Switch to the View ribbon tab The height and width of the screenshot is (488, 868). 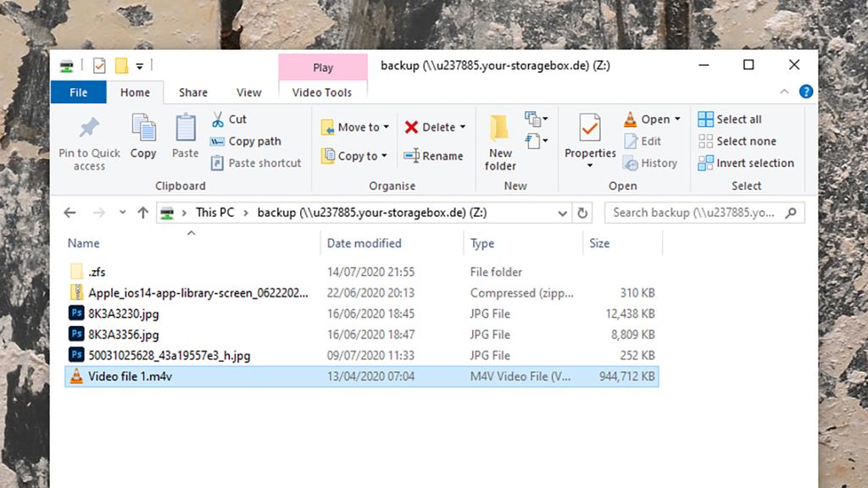(249, 92)
